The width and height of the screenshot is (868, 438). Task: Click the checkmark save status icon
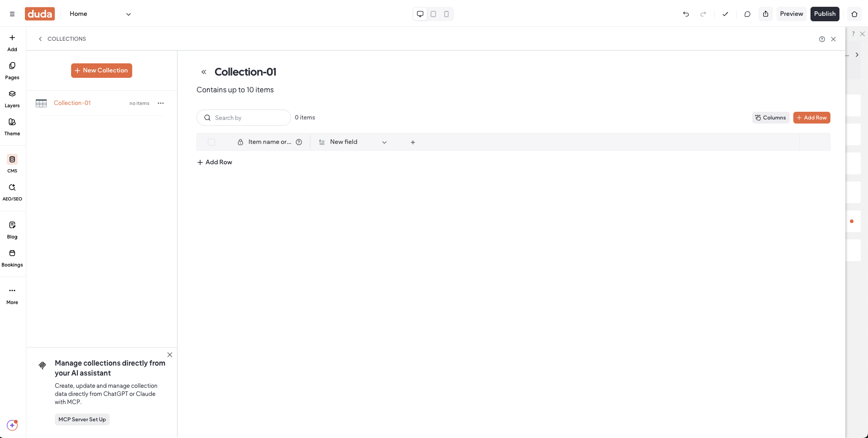click(x=725, y=14)
